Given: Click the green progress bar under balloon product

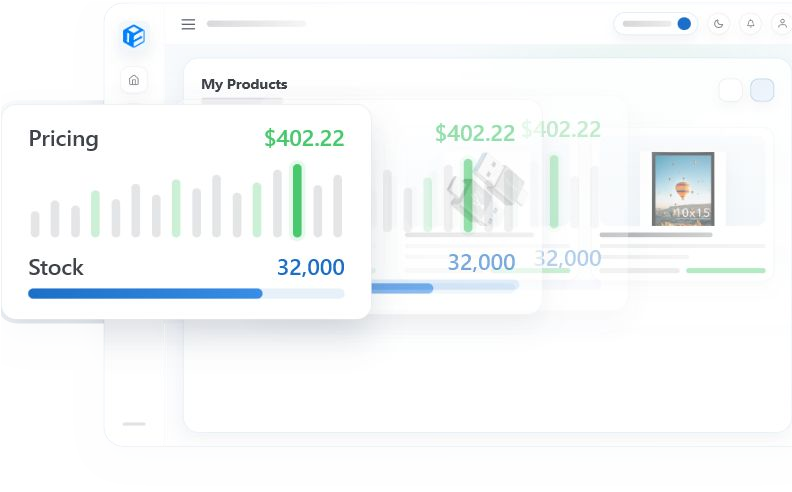Looking at the screenshot, I should pyautogui.click(x=726, y=271).
